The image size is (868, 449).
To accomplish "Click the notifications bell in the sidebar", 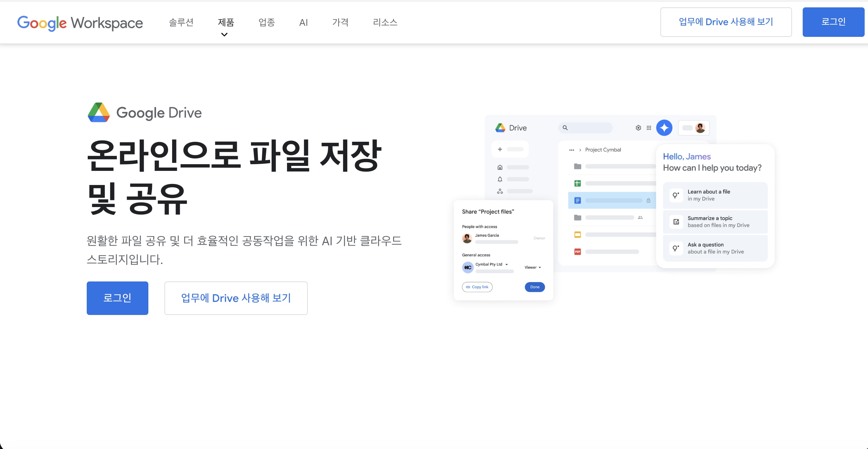I will 500,179.
